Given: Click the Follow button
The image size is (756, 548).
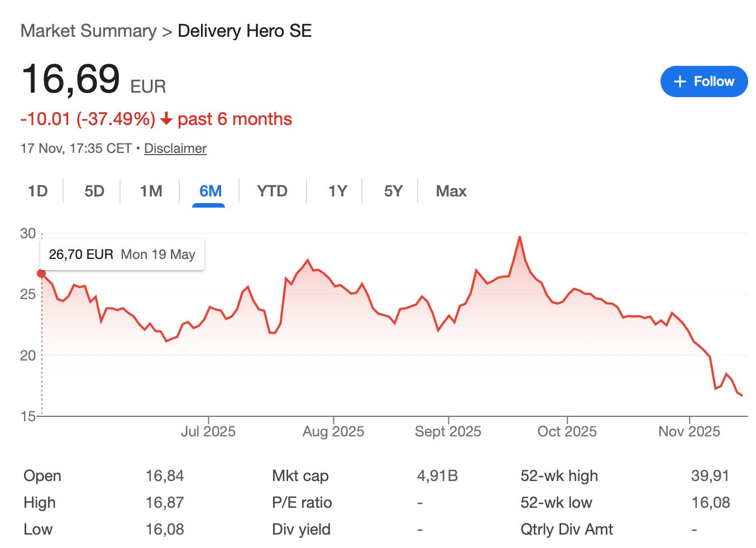Looking at the screenshot, I should point(704,81).
